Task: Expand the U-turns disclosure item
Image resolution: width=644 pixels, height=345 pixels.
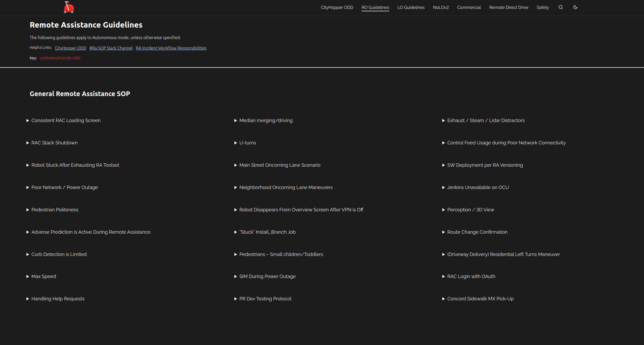Action: (247, 143)
